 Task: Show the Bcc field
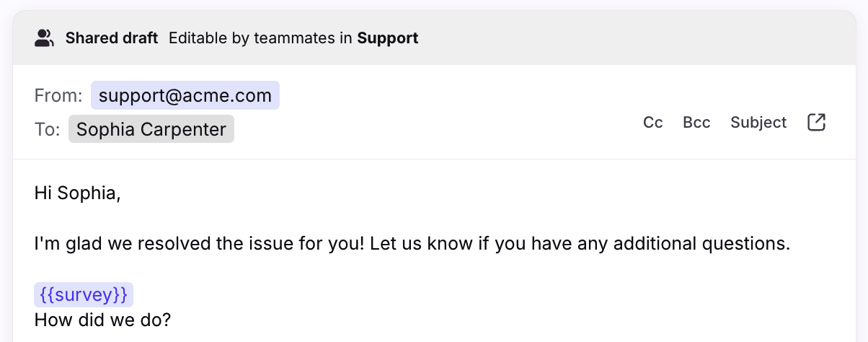click(696, 123)
